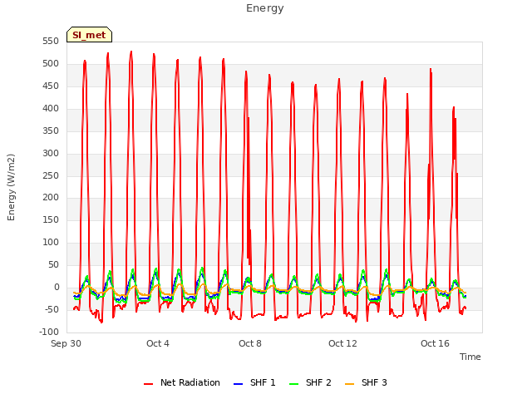Viewport: 532px width, 399px height.
Task: Click the 150 y-axis tick label
Action: click(x=51, y=219)
